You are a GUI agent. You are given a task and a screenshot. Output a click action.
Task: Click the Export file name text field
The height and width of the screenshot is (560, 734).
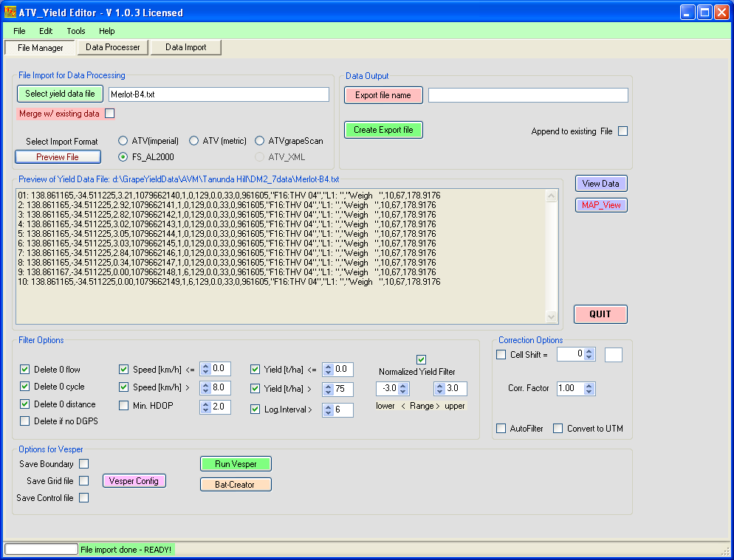pyautogui.click(x=528, y=95)
